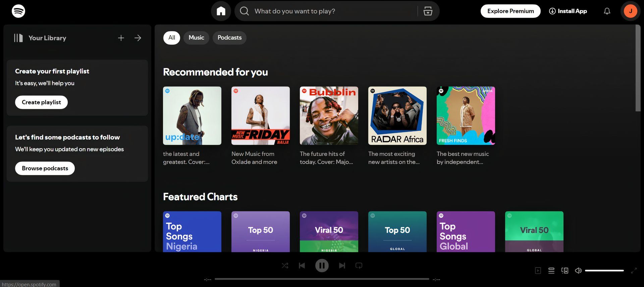Open Featured Charts section
This screenshot has height=287, width=644.
(200, 197)
